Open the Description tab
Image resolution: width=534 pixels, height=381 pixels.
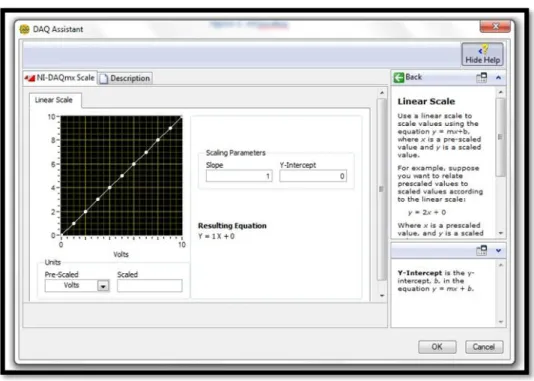[125, 78]
